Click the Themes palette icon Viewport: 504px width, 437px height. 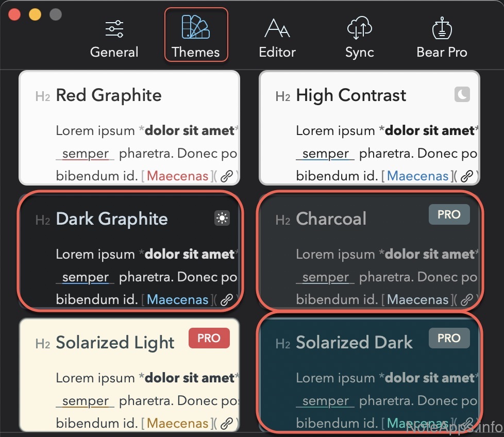pyautogui.click(x=196, y=27)
